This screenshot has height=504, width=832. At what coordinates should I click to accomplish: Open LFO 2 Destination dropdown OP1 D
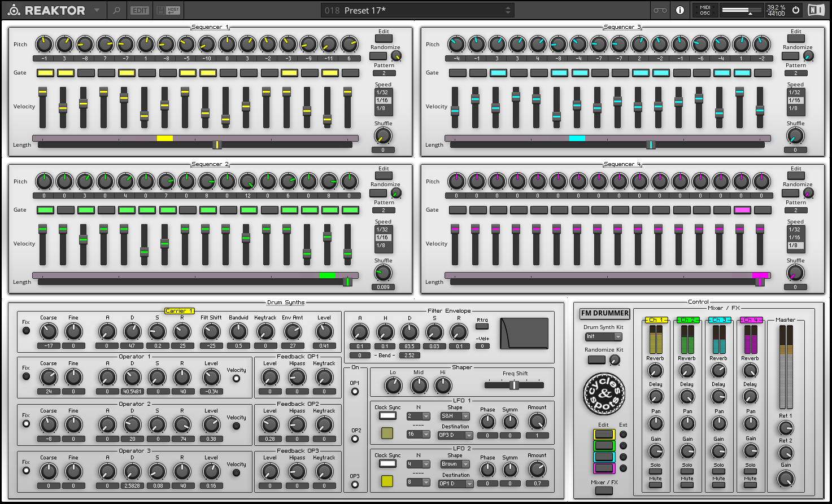tap(455, 483)
